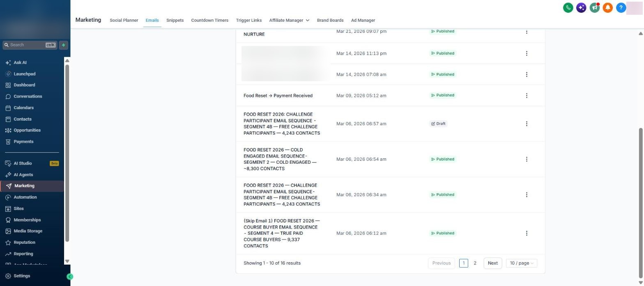This screenshot has width=644, height=286.
Task: Open Course Buyer Email Sequence Segment 4
Action: pyautogui.click(x=282, y=233)
